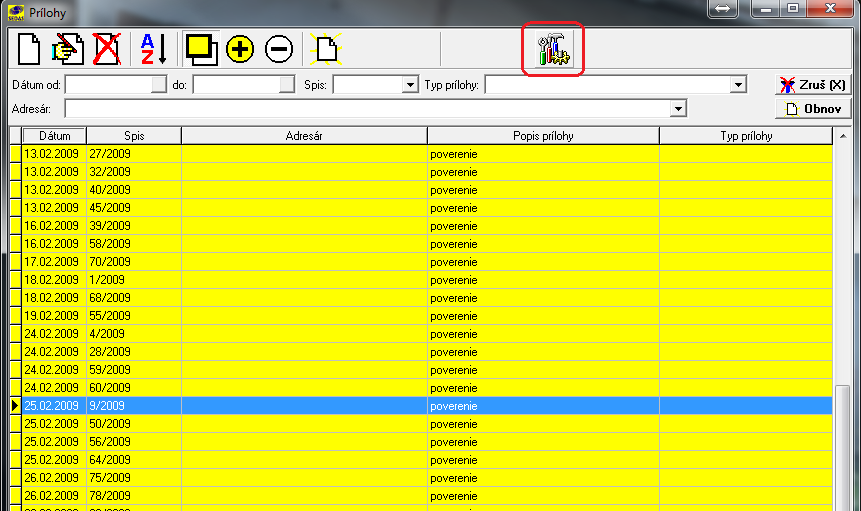
Task: Click the minus circle icon
Action: (x=279, y=49)
